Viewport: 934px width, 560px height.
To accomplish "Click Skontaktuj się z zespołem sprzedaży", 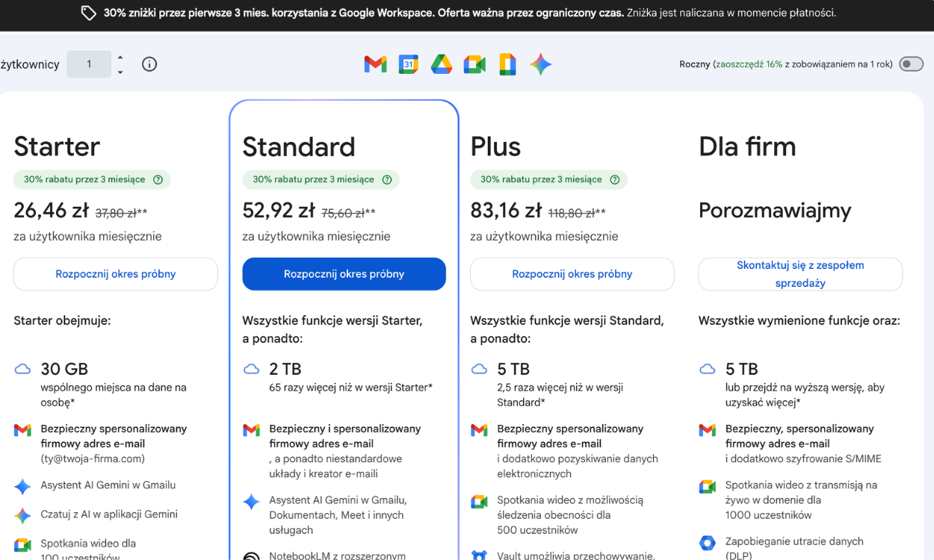I will (800, 274).
